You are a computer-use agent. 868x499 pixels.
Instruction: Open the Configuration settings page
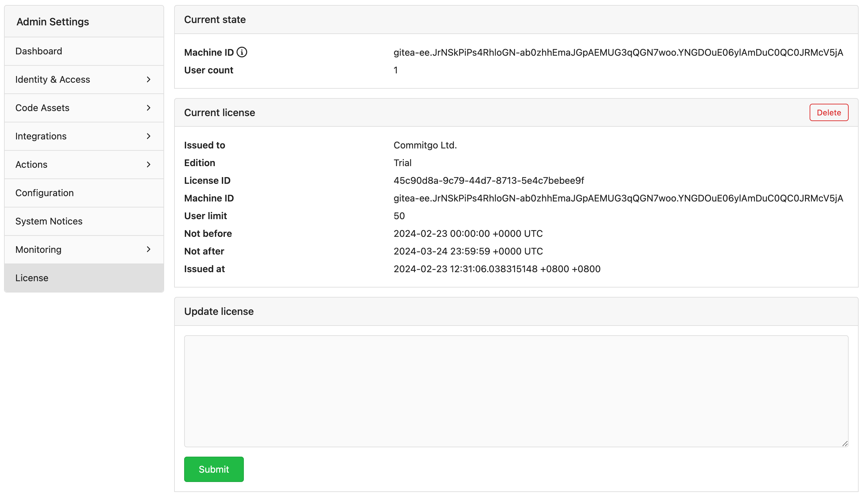tap(45, 192)
